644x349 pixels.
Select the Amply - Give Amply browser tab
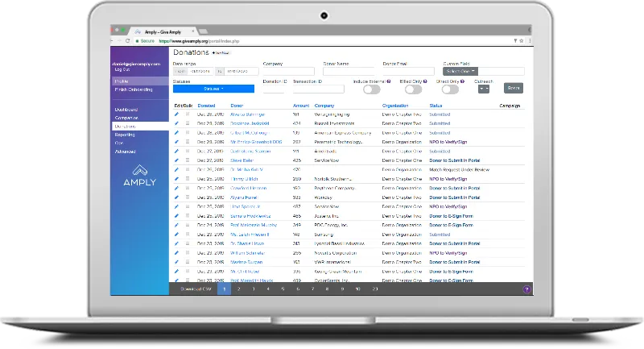[163, 31]
